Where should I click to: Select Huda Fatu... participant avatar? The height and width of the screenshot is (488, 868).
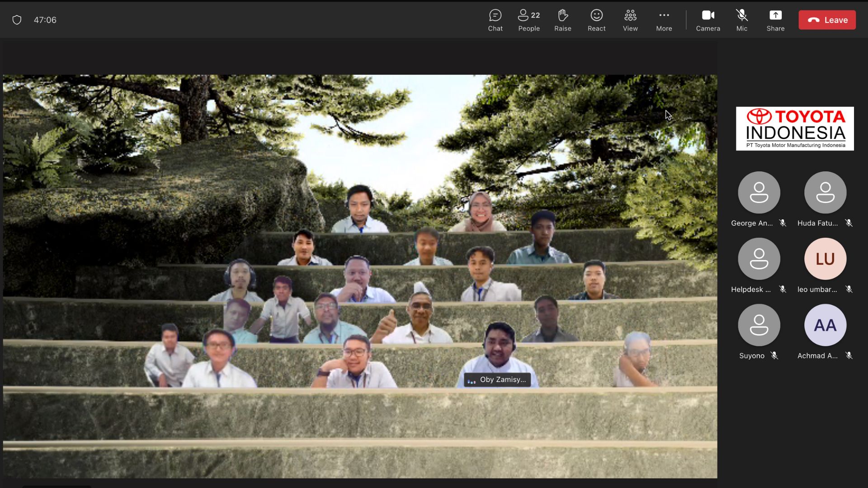825,192
